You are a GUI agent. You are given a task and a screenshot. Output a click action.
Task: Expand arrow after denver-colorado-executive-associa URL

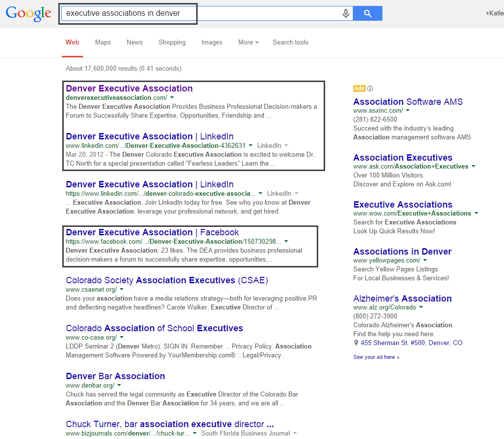[x=260, y=193]
